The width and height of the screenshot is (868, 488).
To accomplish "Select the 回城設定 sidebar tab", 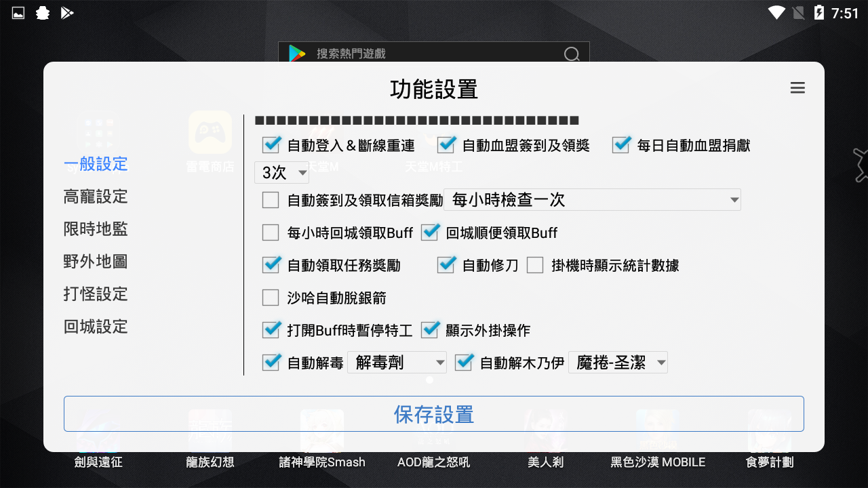I will pos(95,326).
